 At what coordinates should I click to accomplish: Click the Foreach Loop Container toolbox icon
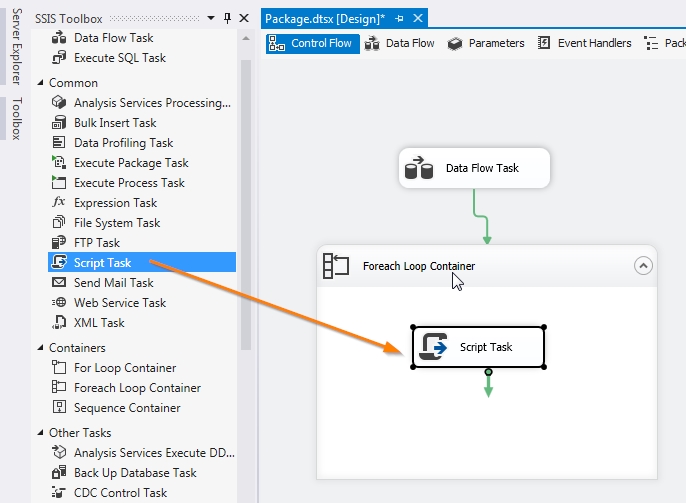tap(59, 387)
